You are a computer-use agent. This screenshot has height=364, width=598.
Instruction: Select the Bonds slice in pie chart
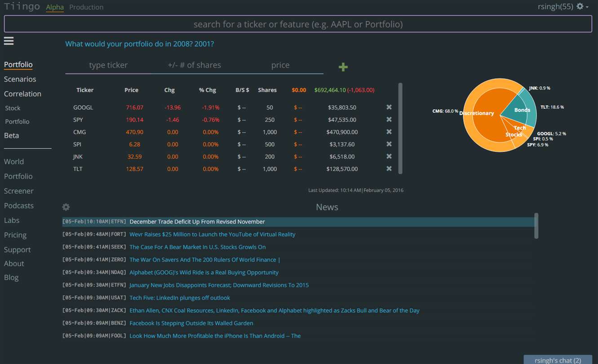522,110
